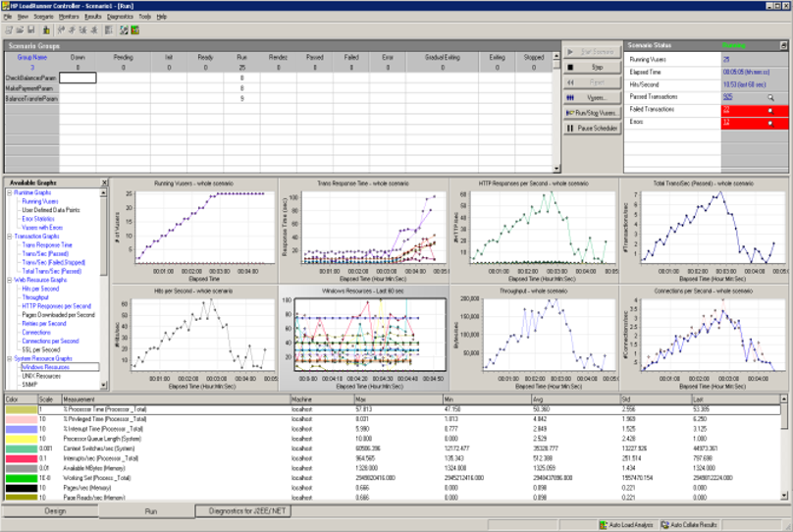Switch to the Design tab
Viewport: 793px width, 532px height.
[x=55, y=511]
